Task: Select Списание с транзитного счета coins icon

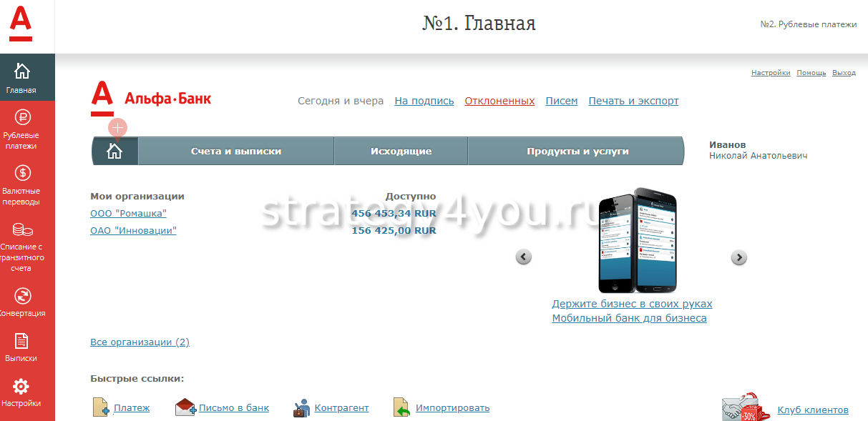Action: [x=22, y=229]
